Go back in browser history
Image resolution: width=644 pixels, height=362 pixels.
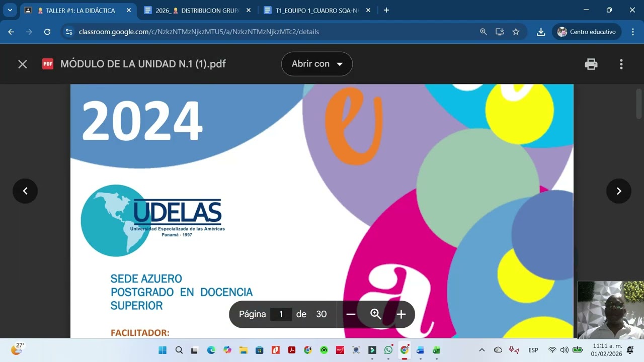[11, 32]
